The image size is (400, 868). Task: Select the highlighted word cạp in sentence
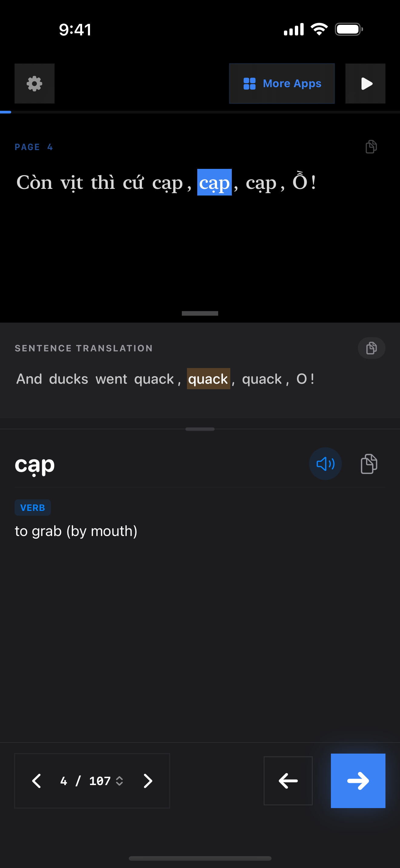point(214,182)
